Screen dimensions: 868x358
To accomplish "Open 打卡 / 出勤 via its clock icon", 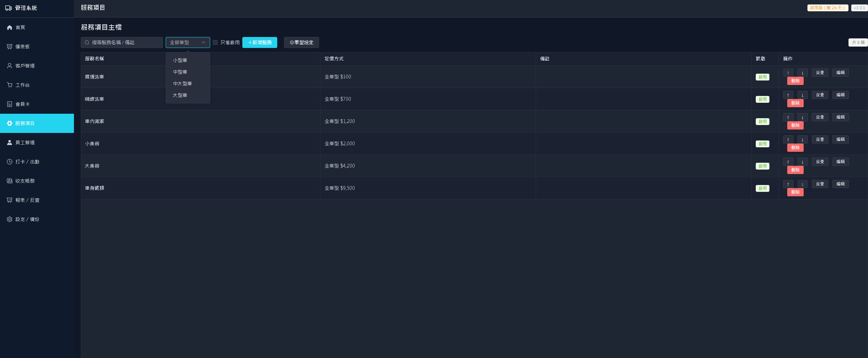I will (10, 162).
